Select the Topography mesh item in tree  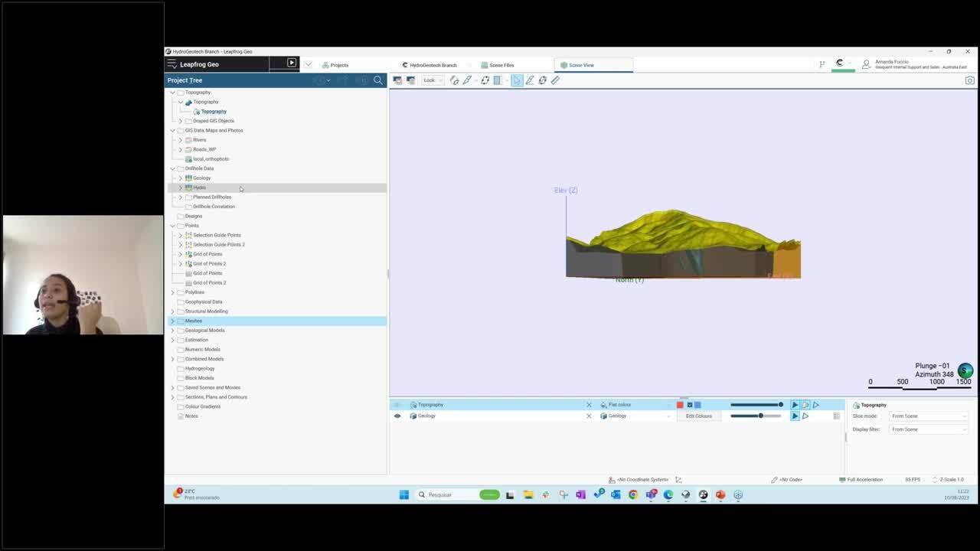pos(214,111)
